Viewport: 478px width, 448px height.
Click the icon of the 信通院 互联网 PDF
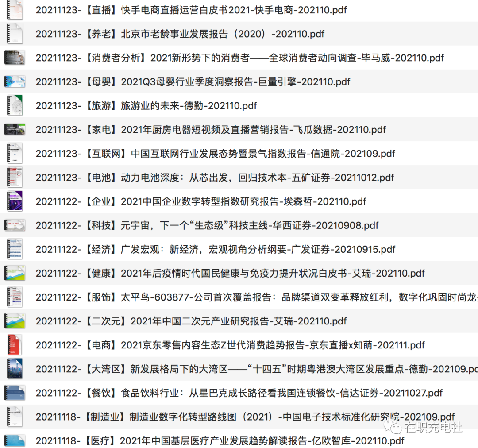15,153
